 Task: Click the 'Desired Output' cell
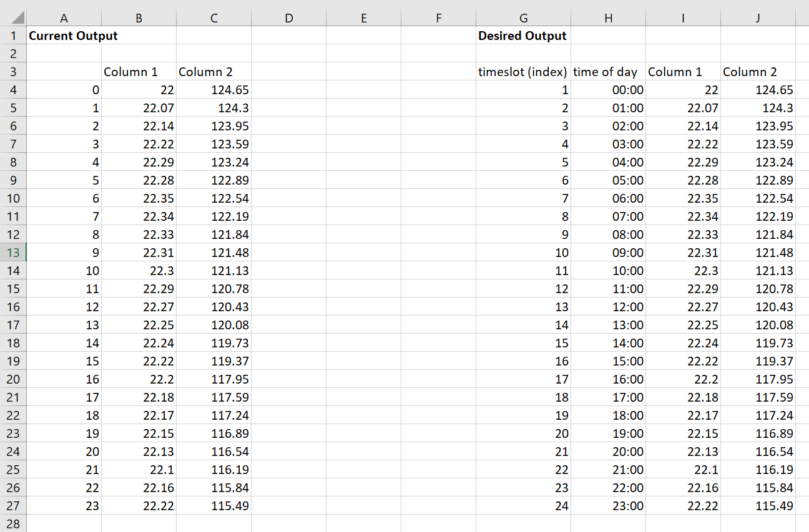click(x=522, y=36)
